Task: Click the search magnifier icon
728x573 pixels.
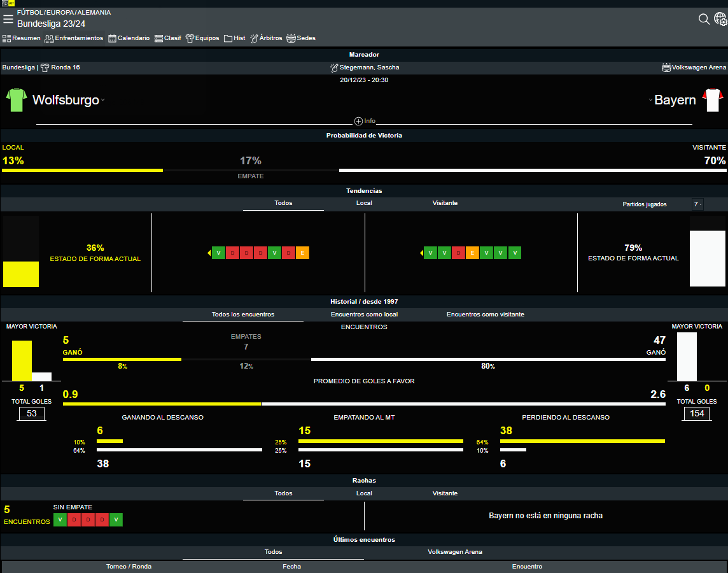Action: (704, 19)
